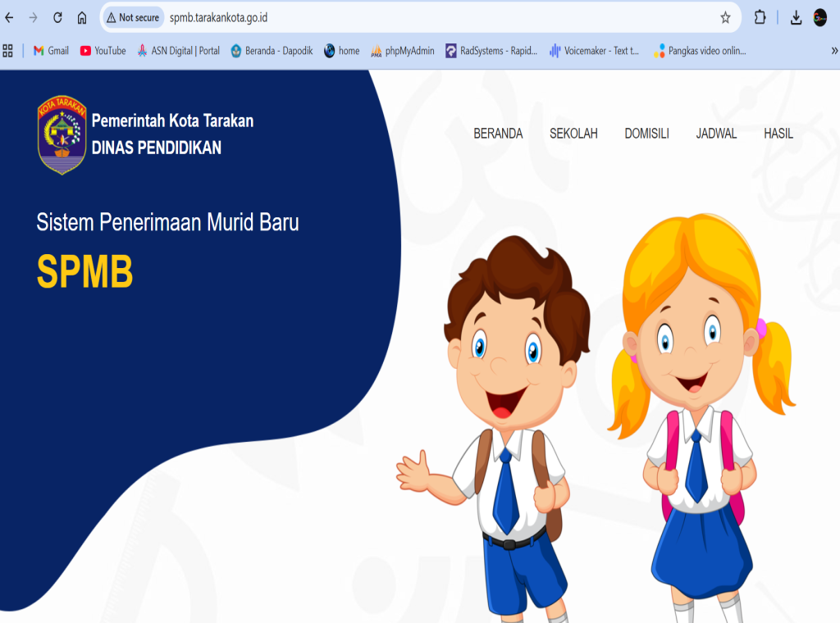The height and width of the screenshot is (623, 840).
Task: Click the browser back arrow
Action: pyautogui.click(x=10, y=17)
